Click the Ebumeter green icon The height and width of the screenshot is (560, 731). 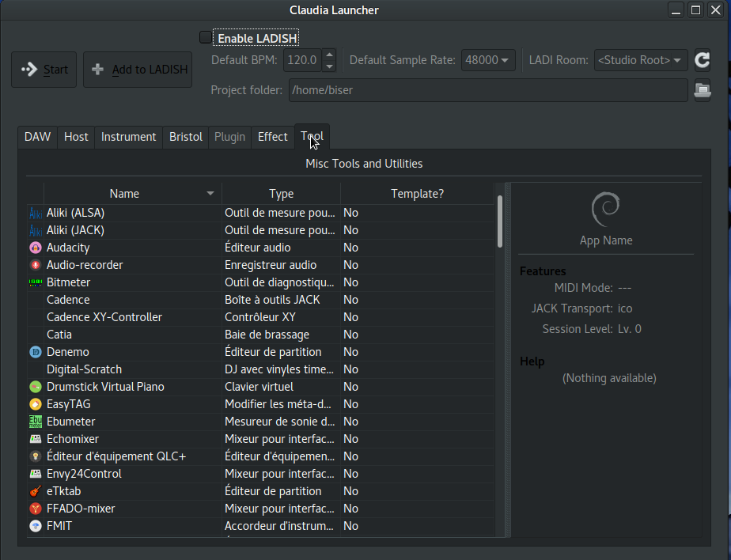click(x=36, y=422)
